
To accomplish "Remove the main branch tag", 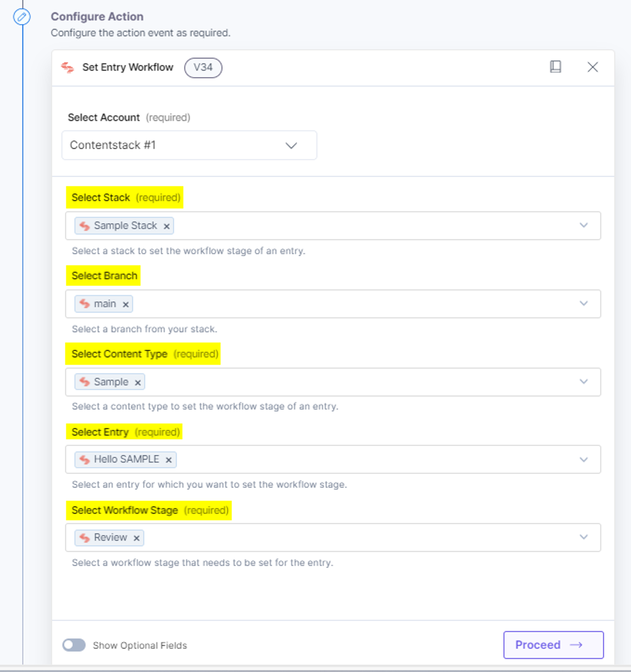I will coord(125,304).
